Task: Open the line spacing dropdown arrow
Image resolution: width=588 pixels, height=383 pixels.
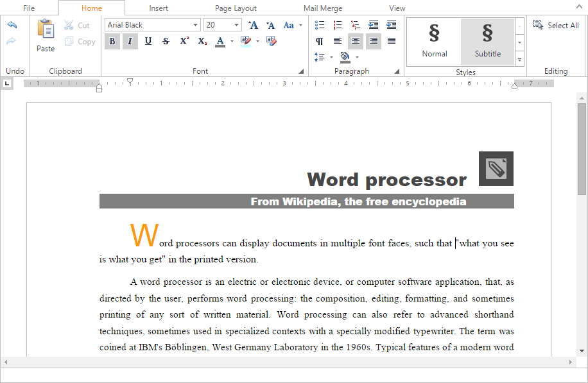Action: click(x=331, y=57)
